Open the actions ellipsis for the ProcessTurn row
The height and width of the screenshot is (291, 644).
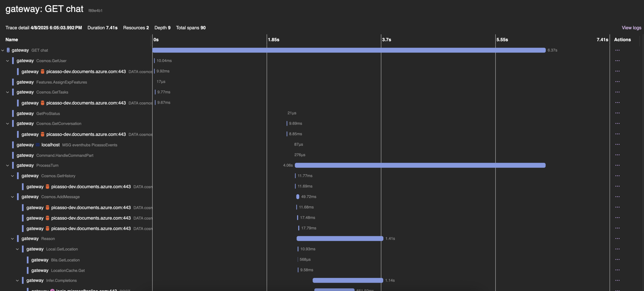click(x=617, y=165)
